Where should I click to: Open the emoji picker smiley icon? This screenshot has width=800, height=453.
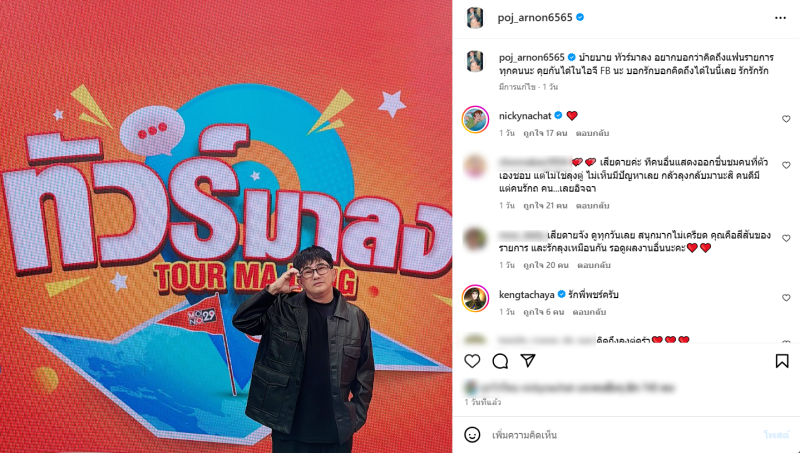click(472, 435)
